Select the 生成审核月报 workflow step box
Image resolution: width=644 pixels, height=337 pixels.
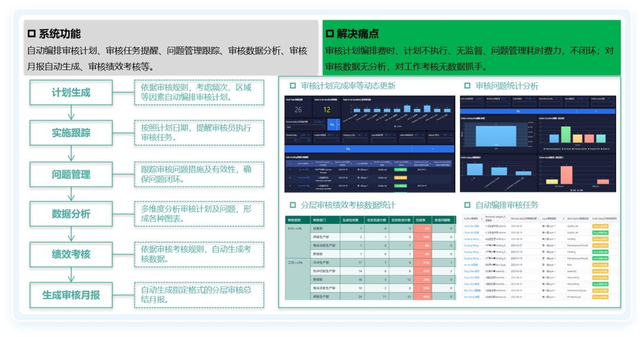tap(71, 295)
